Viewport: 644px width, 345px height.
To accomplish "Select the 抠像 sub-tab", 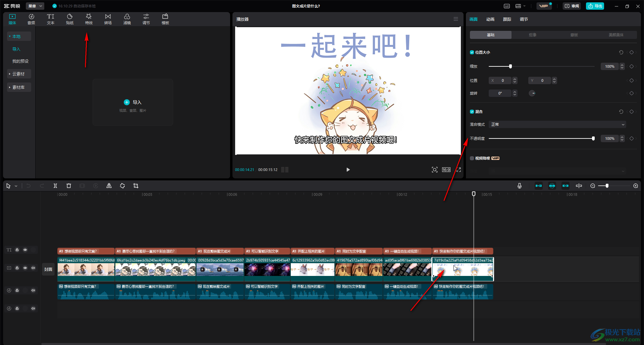I will click(x=533, y=35).
